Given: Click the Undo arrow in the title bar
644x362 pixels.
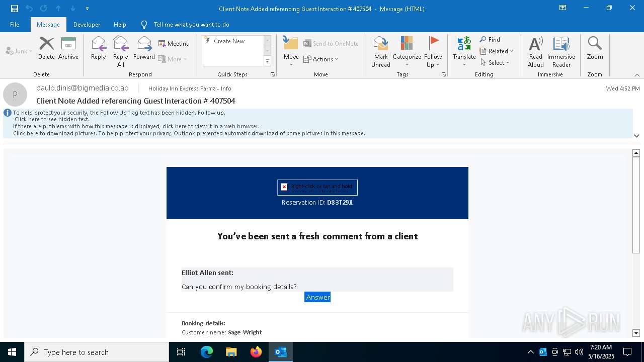Looking at the screenshot, I should click(29, 9).
